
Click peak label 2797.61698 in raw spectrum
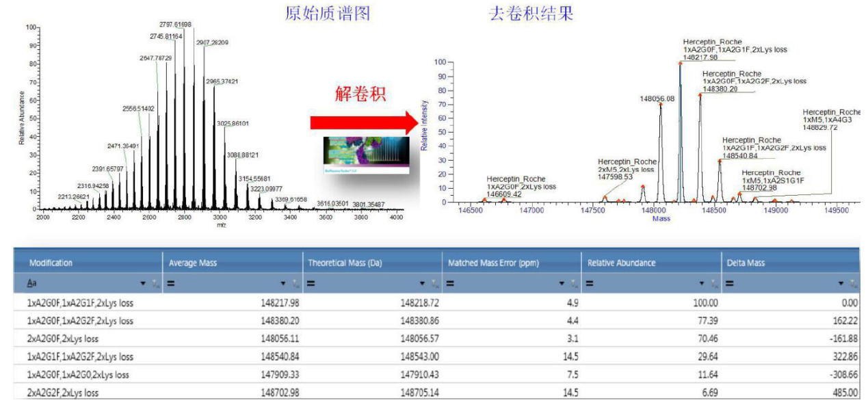coord(176,24)
